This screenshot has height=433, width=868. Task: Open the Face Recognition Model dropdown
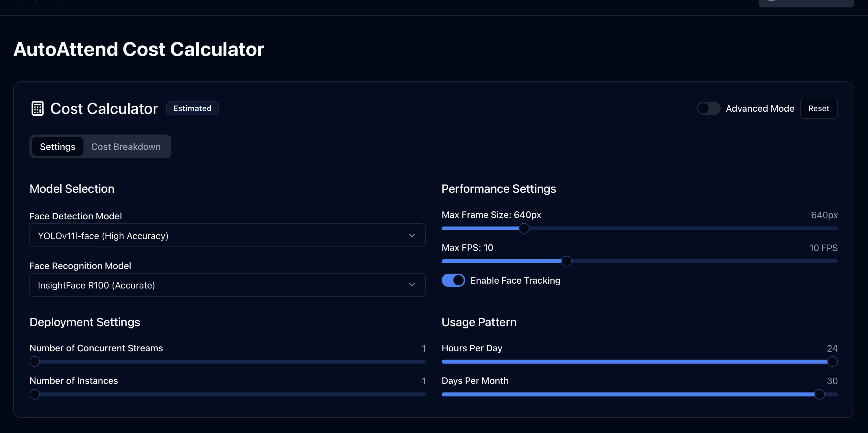tap(227, 285)
